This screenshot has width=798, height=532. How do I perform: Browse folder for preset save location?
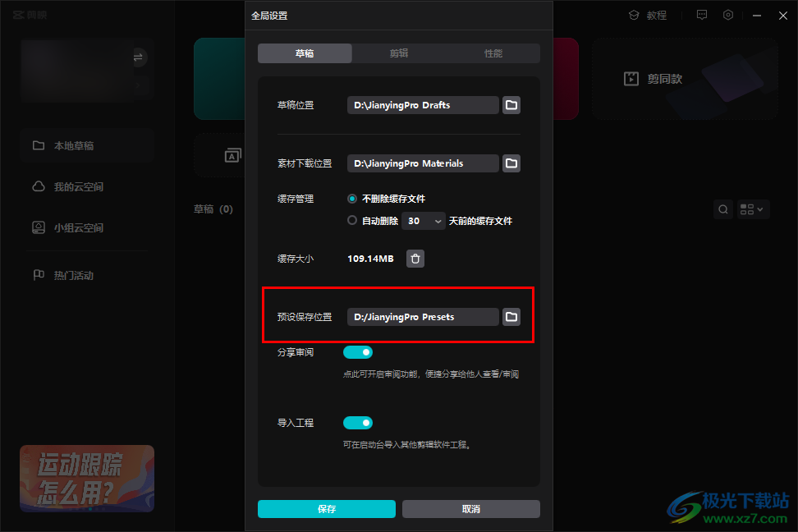click(x=511, y=317)
